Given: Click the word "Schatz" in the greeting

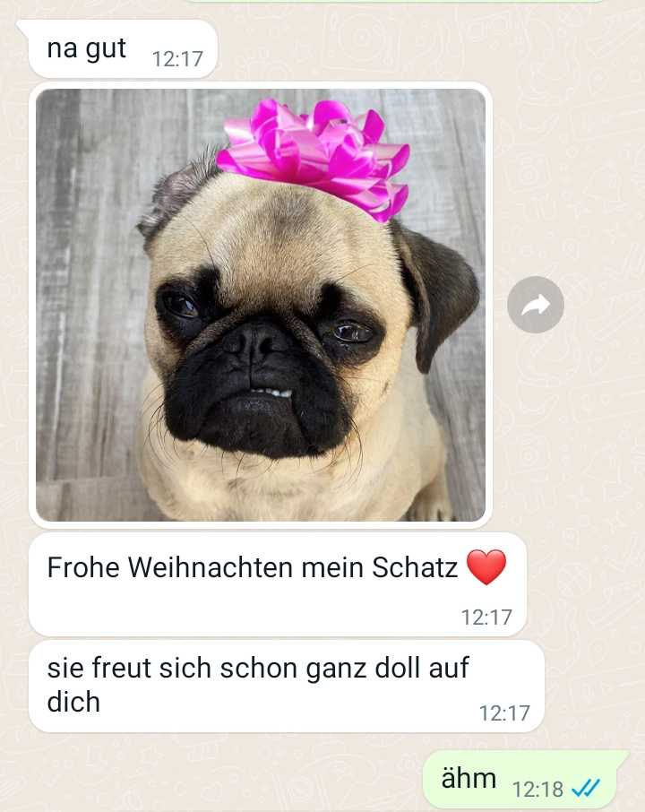Looking at the screenshot, I should point(415,567).
